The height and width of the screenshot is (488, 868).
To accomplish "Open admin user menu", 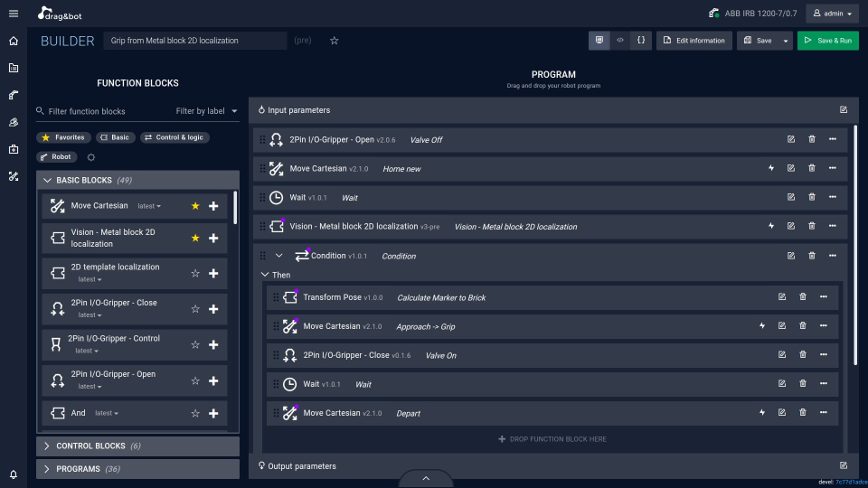I will pyautogui.click(x=832, y=14).
